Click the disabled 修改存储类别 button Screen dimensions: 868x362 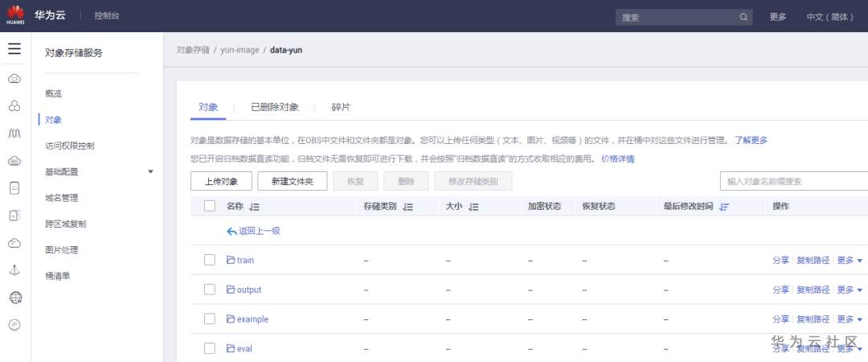(473, 181)
